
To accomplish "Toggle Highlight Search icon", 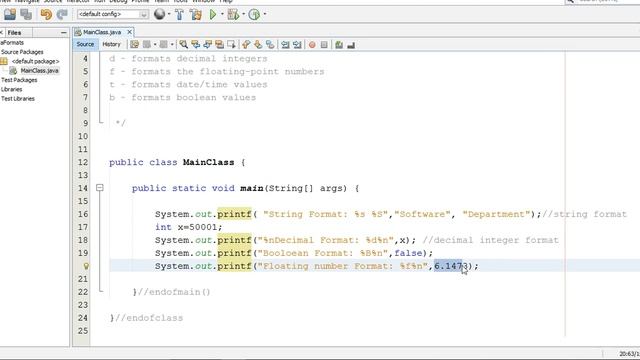I will pyautogui.click(x=220, y=44).
